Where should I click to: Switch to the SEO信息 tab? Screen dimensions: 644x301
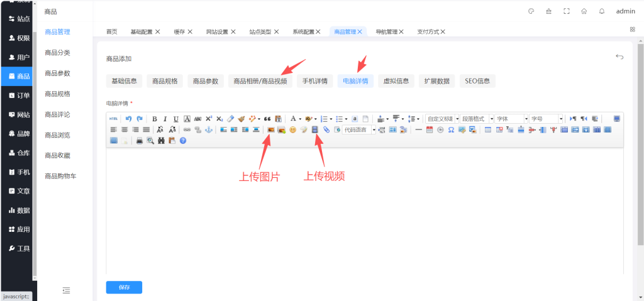477,81
